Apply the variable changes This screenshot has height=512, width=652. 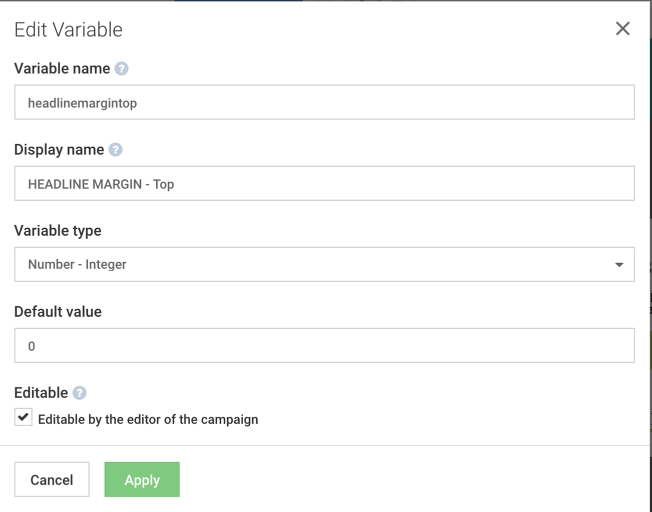(142, 480)
